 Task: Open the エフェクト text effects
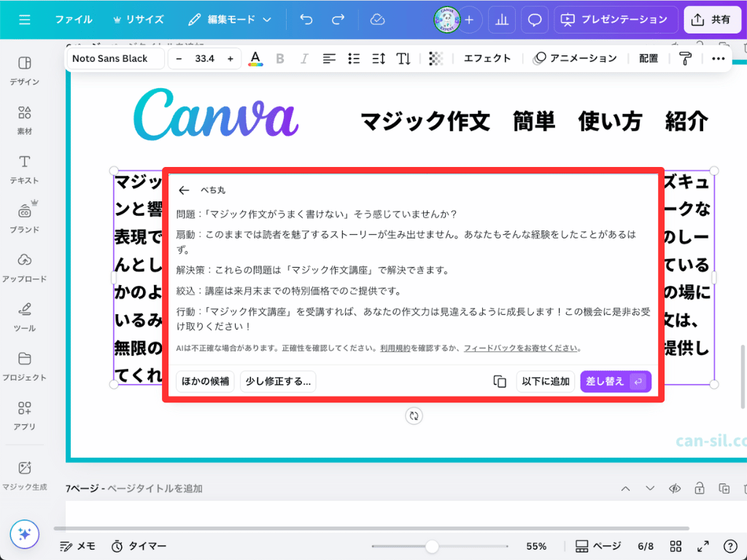(x=487, y=58)
